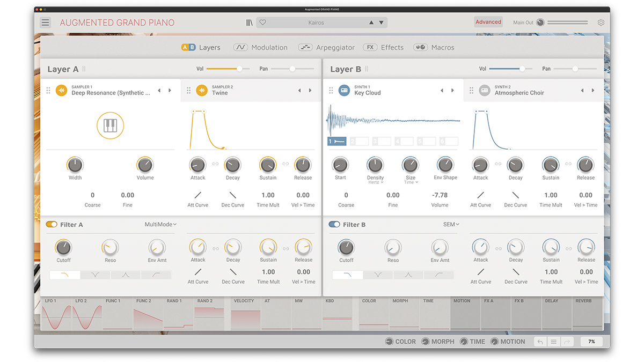Click the Att Curve shape in Layer A
This screenshot has height=362, width=644.
point(198,195)
